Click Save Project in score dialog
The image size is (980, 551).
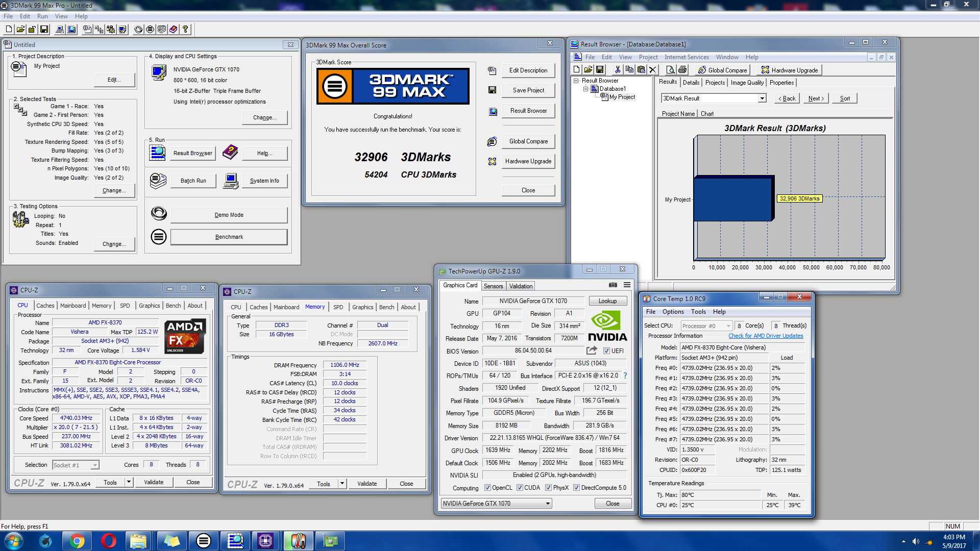click(528, 90)
